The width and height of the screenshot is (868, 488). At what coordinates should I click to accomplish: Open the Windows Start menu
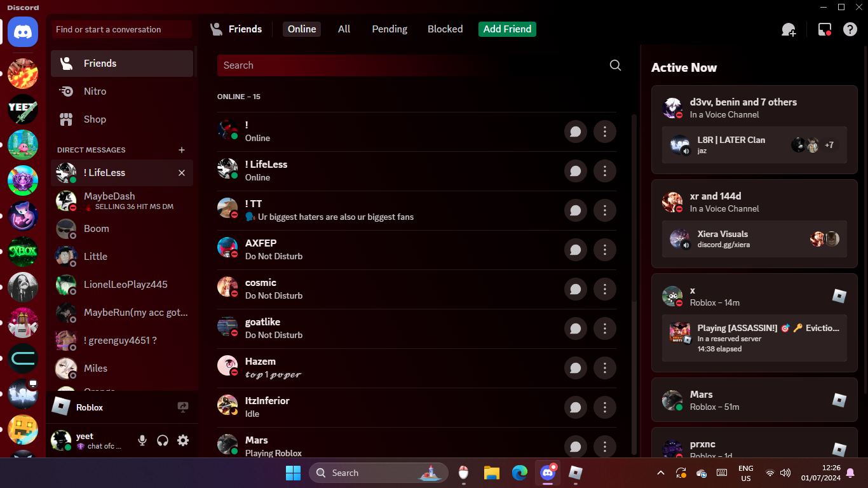point(293,473)
